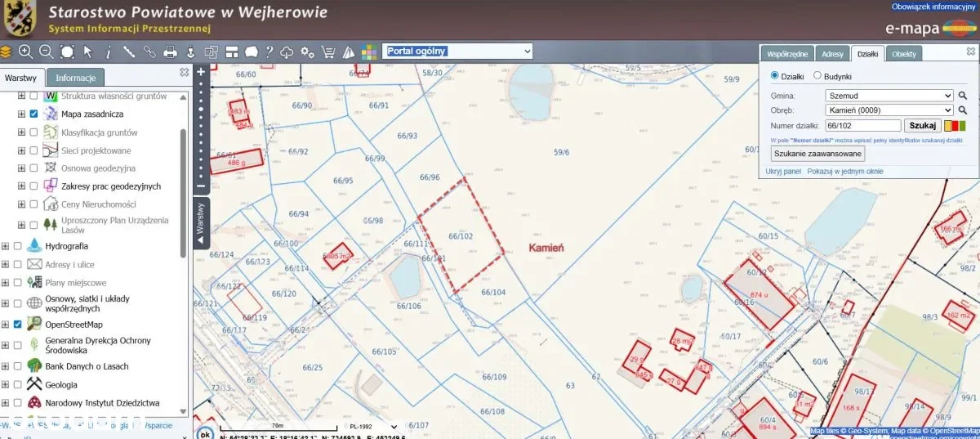
Task: Click the red color swatch beside Szukaj
Action: pyautogui.click(x=955, y=126)
